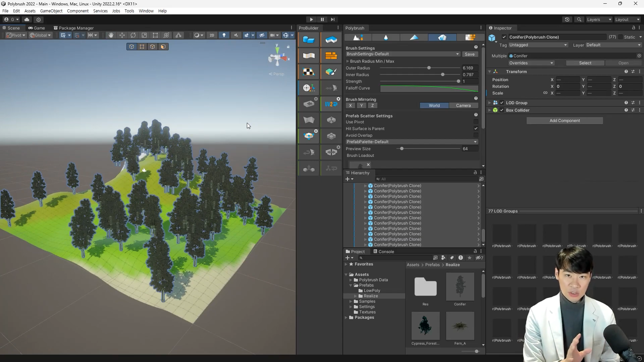Open the Layers dropdown

pyautogui.click(x=599, y=19)
